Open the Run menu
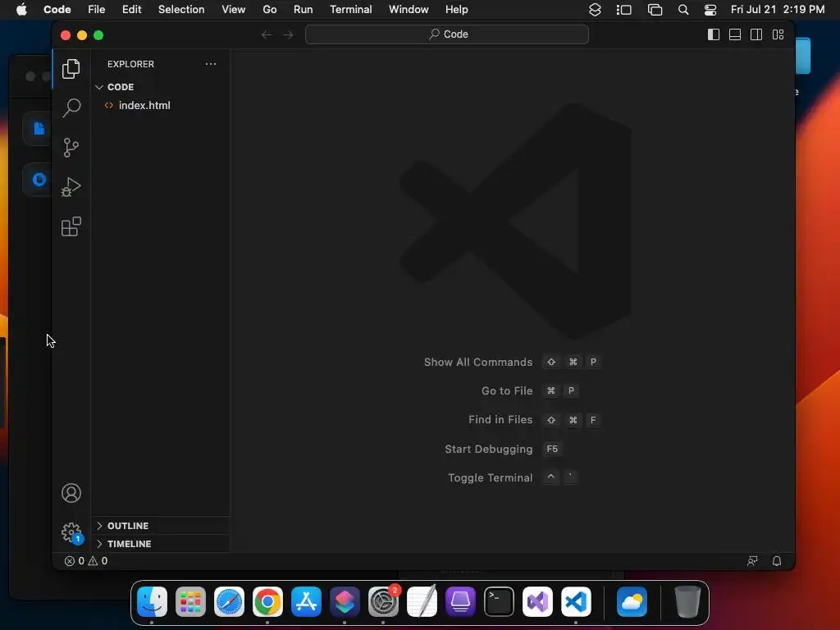Viewport: 840px width, 630px height. (x=304, y=10)
